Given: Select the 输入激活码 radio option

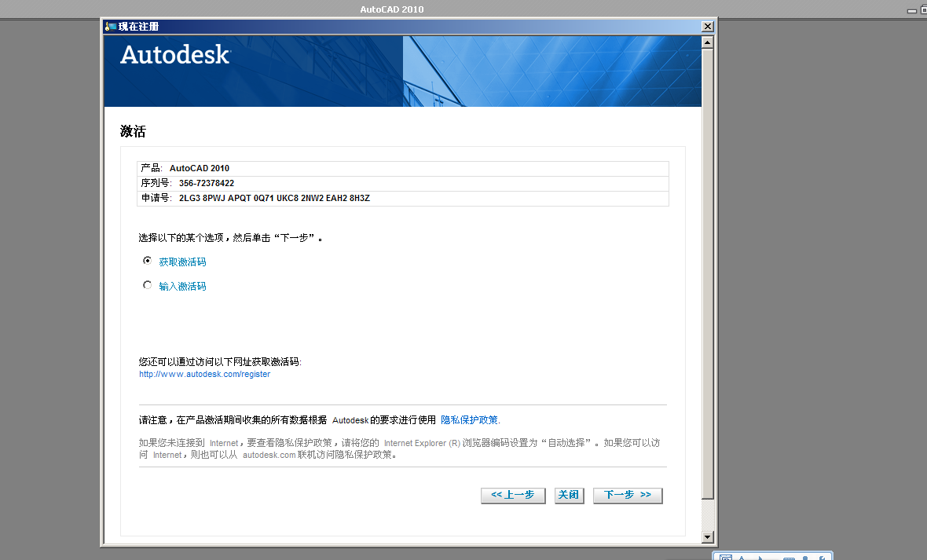Looking at the screenshot, I should pos(147,285).
